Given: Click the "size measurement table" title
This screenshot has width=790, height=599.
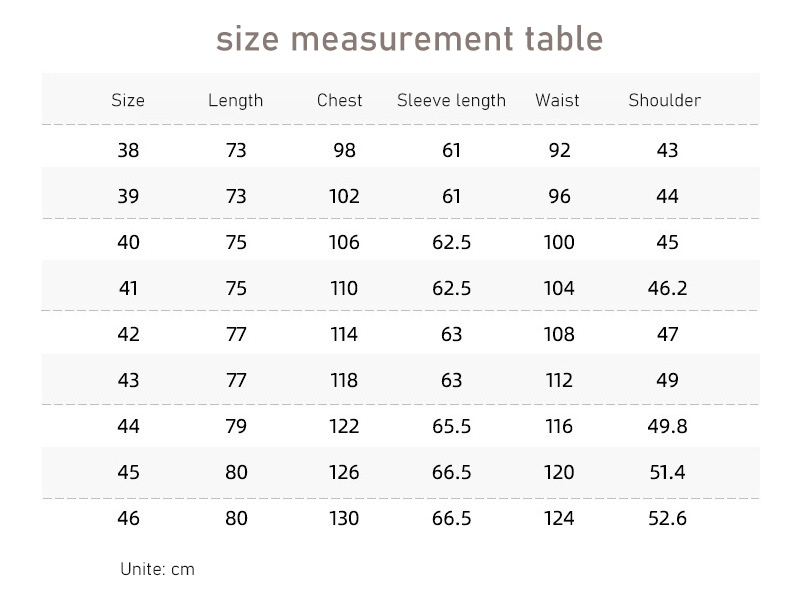Looking at the screenshot, I should tap(409, 39).
